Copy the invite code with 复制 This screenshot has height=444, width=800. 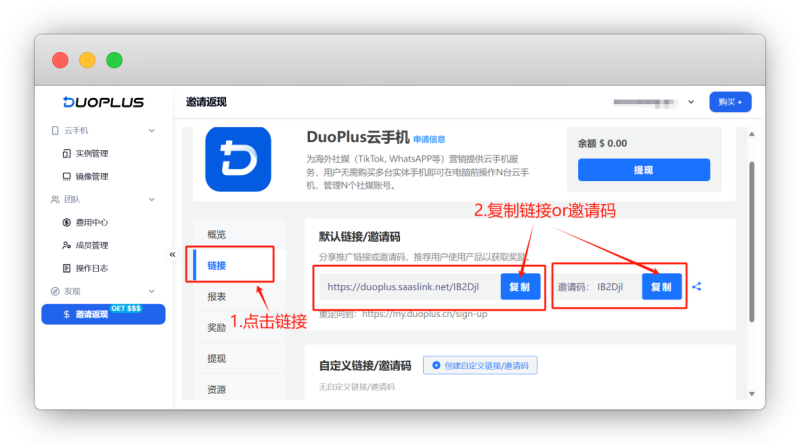pyautogui.click(x=662, y=287)
